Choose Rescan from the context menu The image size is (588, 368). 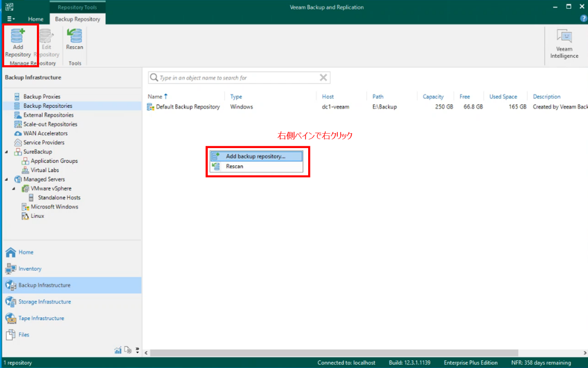[234, 166]
